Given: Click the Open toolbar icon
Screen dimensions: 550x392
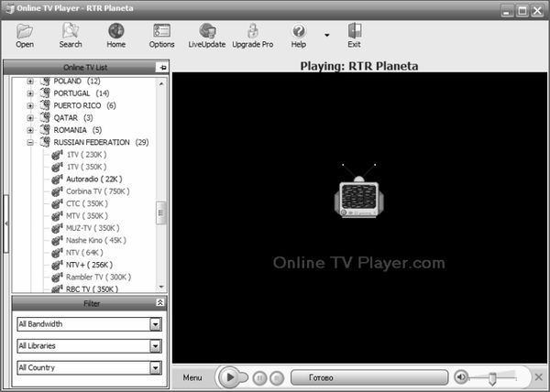Looking at the screenshot, I should (x=25, y=33).
